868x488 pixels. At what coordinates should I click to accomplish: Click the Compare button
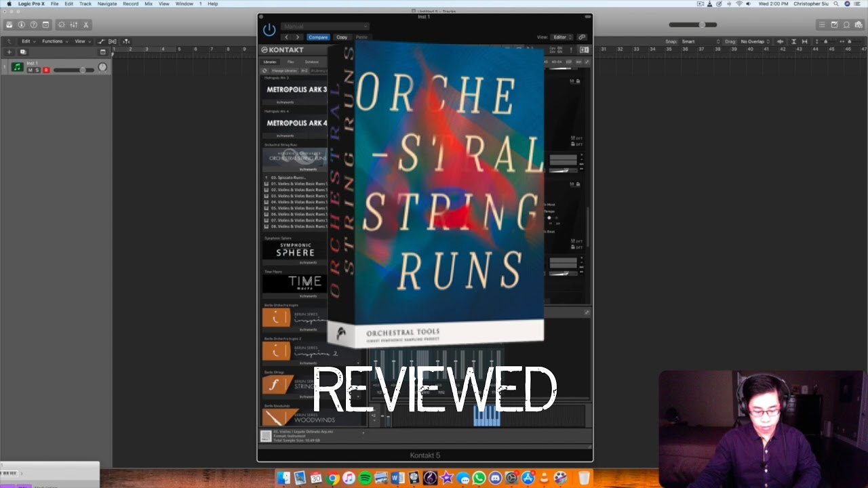[318, 37]
